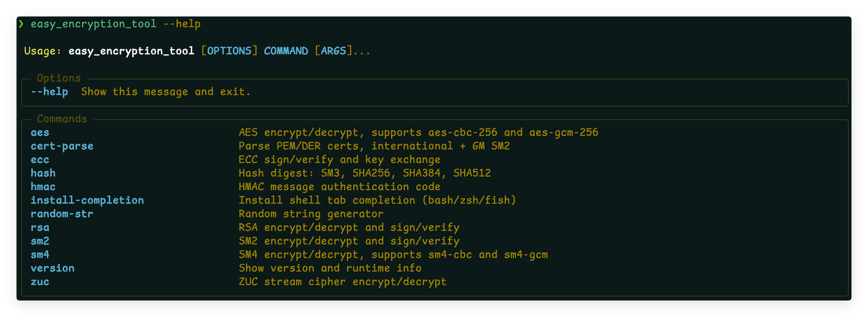Click the install-completion command entry

(x=87, y=201)
